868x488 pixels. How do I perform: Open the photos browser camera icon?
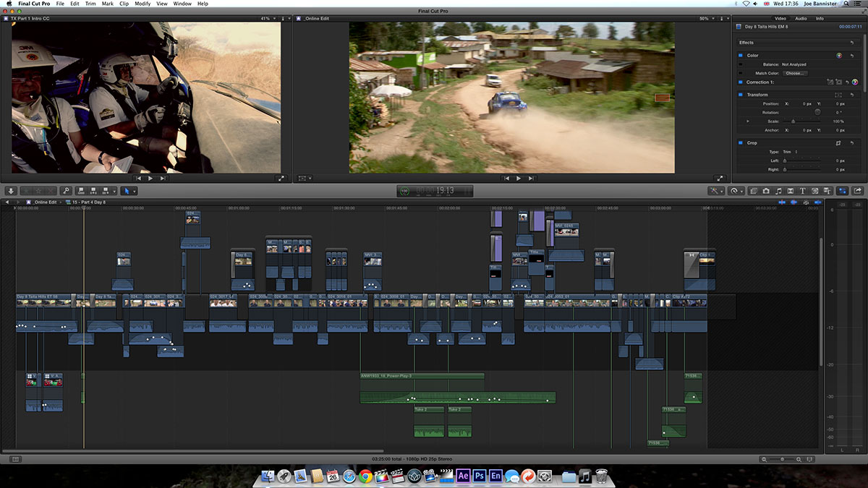(766, 191)
